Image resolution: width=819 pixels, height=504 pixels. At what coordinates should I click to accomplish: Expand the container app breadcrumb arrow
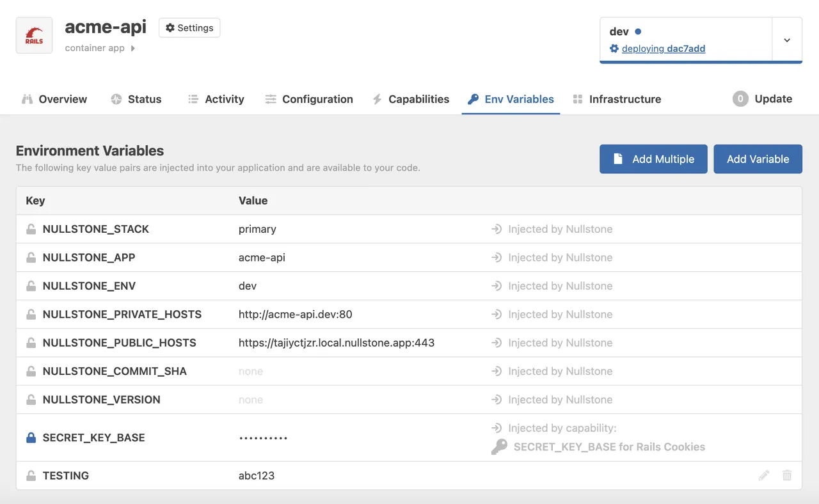coord(133,48)
